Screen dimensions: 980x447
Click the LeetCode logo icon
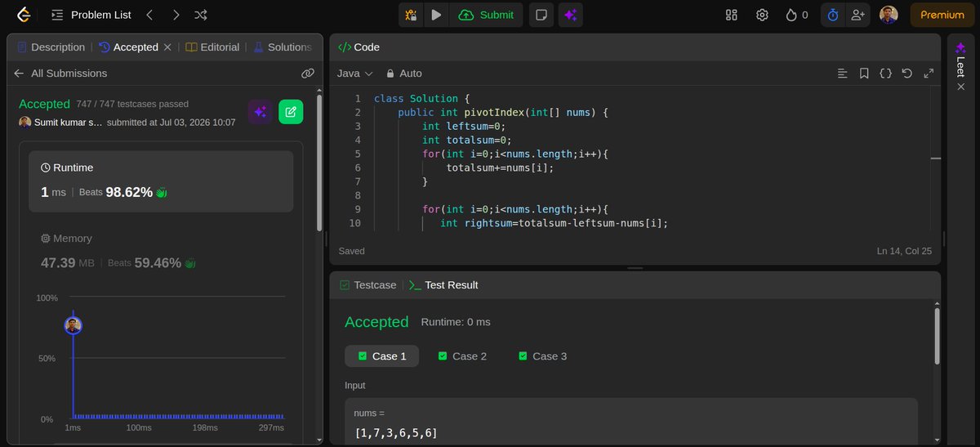(x=24, y=15)
